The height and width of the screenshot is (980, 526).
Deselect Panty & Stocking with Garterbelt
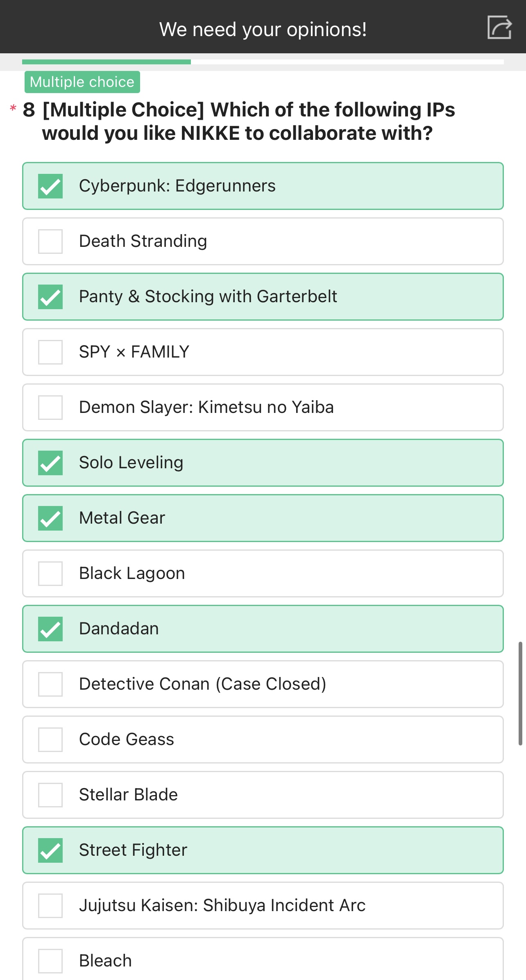[x=50, y=297]
